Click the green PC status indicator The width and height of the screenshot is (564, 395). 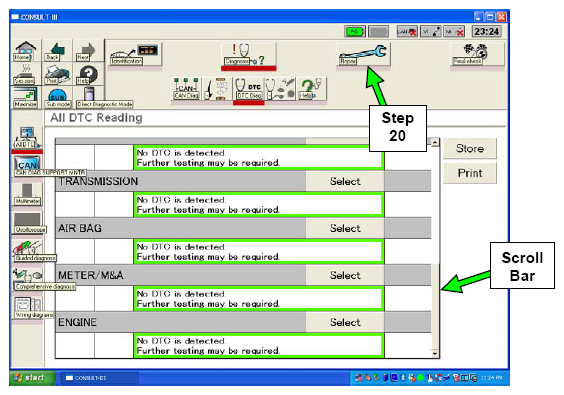tap(355, 32)
